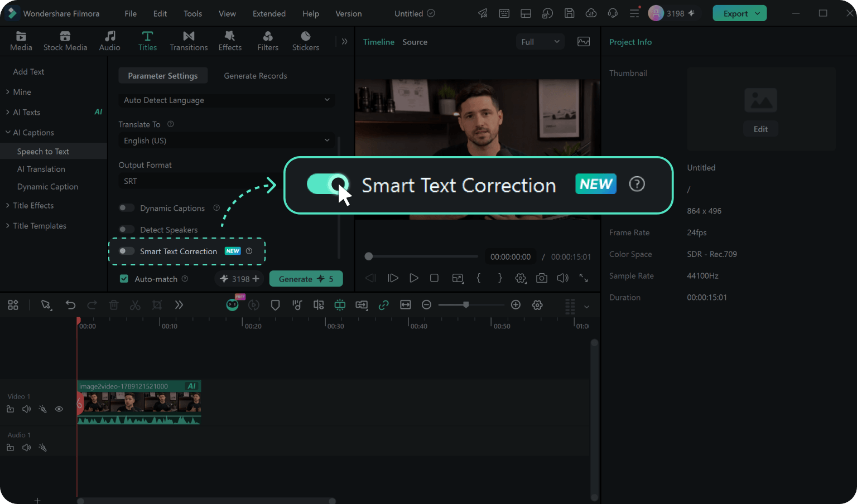Open the Media tab
The image size is (857, 504).
point(21,41)
